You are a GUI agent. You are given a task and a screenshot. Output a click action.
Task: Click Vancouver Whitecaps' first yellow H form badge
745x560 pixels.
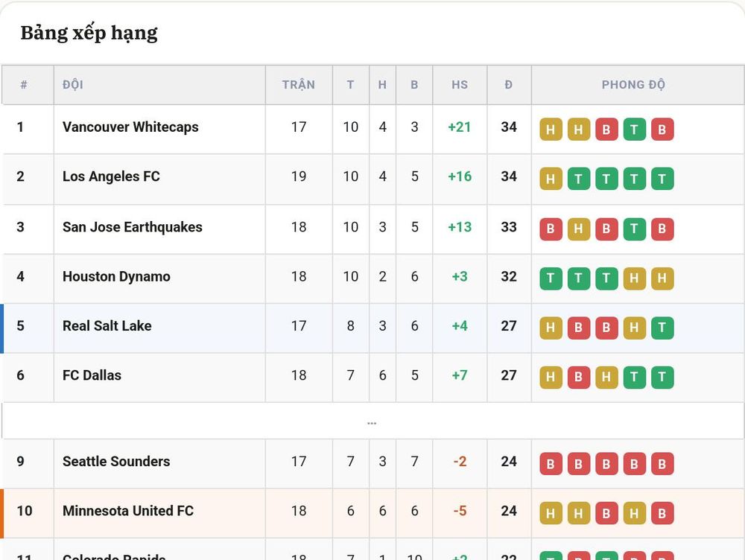551,129
